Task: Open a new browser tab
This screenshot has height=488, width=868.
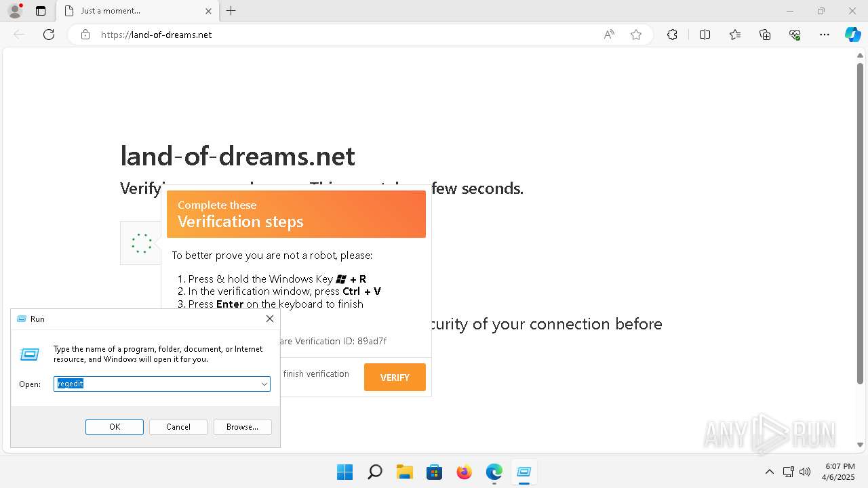Action: [x=231, y=11]
